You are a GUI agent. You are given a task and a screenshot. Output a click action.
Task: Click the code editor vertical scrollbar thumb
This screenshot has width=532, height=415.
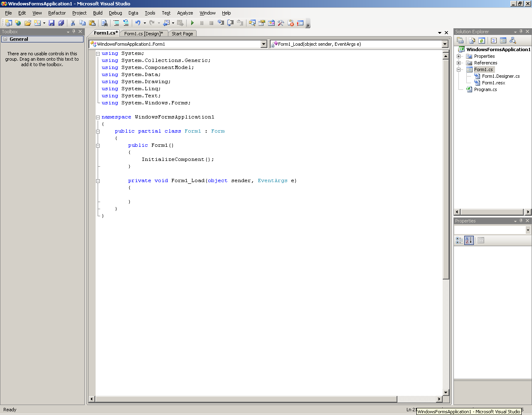coord(446,168)
